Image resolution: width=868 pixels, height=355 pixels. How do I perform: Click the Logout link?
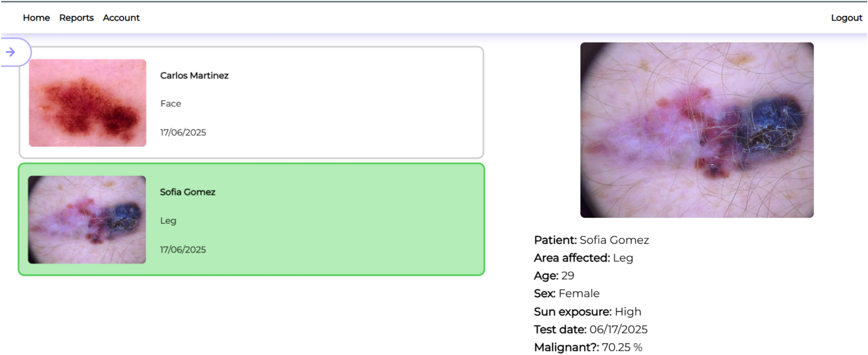[846, 18]
